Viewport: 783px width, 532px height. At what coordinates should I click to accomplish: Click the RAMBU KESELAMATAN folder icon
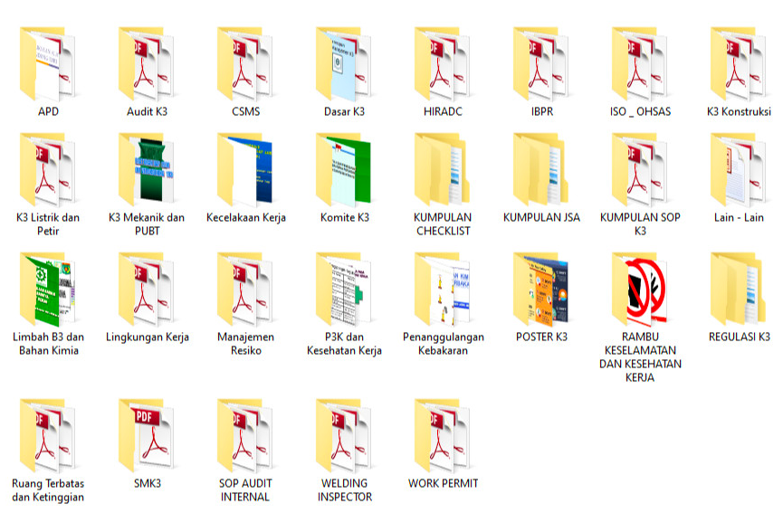point(641,290)
